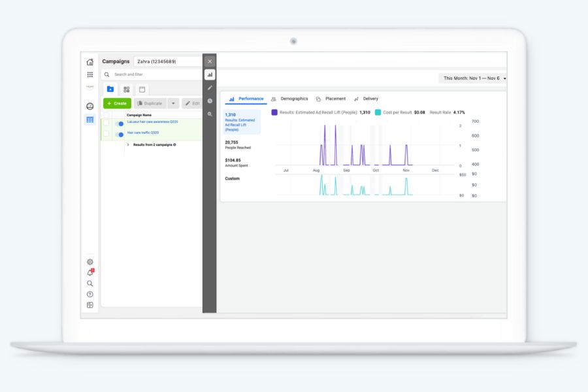Click the pencil edit icon in the dark strip
Viewport: 588px width, 392px height.
(210, 88)
